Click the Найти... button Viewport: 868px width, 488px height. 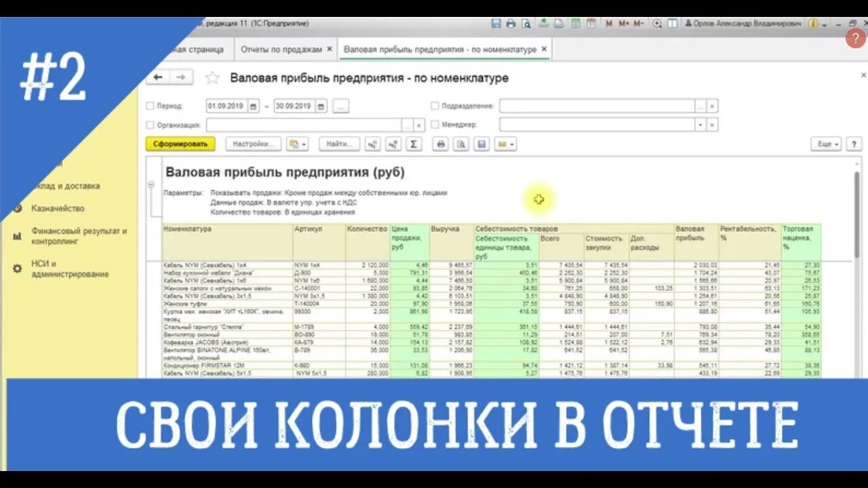pos(339,144)
